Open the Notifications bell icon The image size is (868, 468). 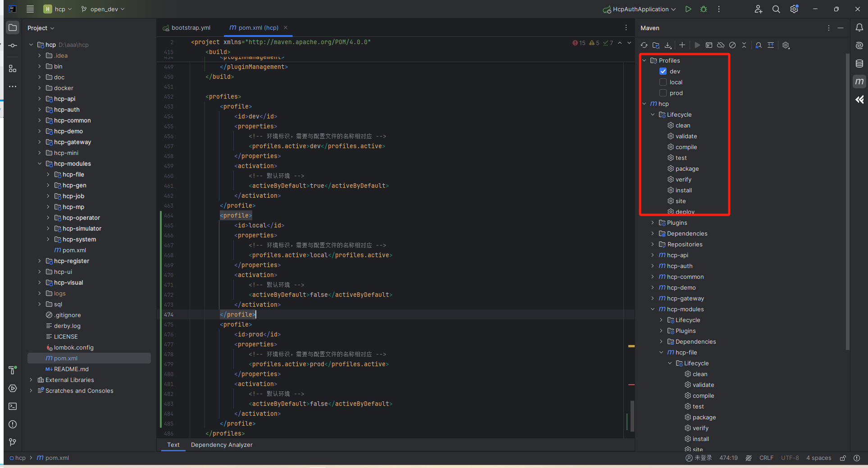coord(859,27)
